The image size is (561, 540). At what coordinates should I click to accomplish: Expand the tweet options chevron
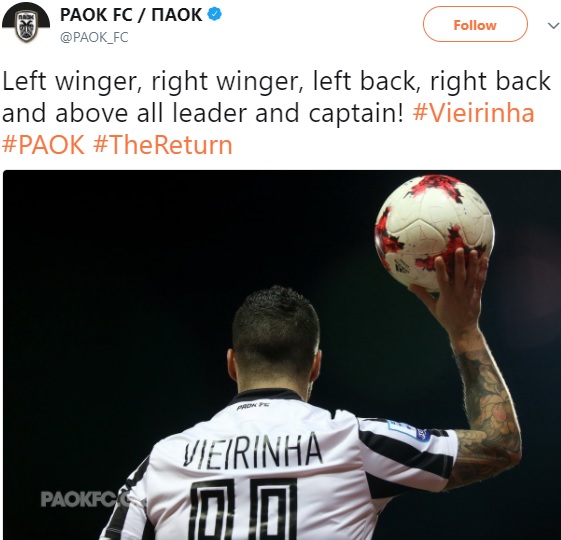[x=553, y=26]
